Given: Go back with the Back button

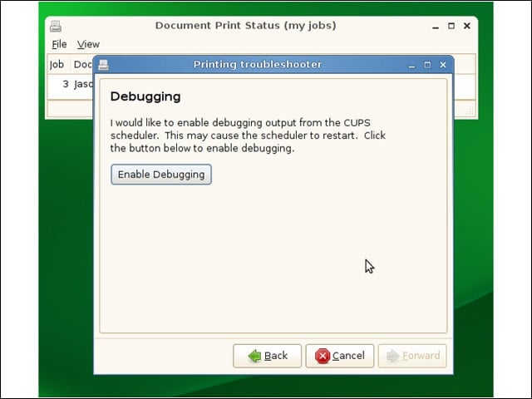Looking at the screenshot, I should pos(267,356).
